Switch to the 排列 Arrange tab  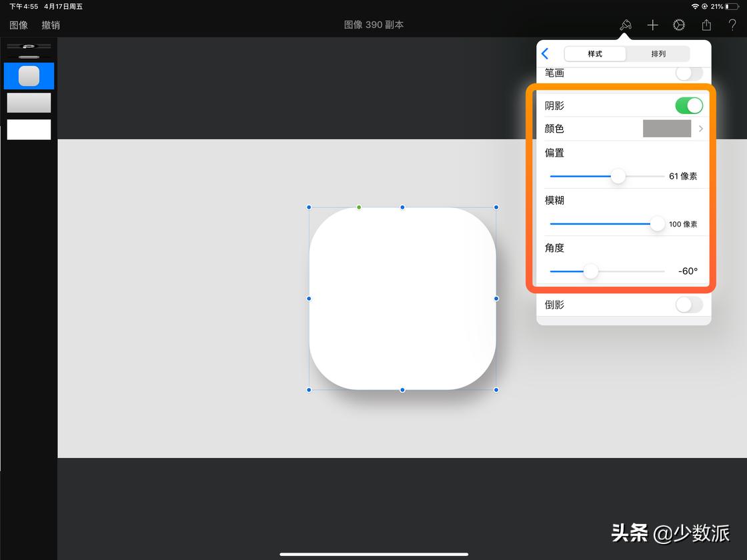658,53
